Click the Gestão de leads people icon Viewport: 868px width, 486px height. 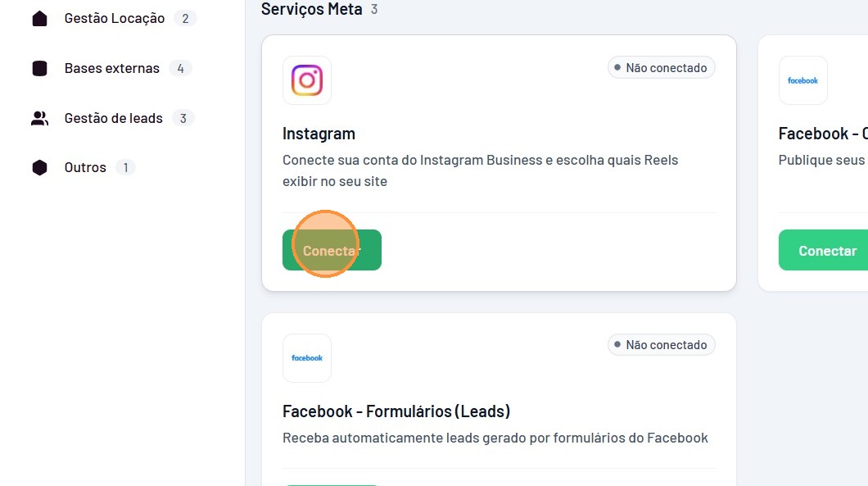pos(39,118)
